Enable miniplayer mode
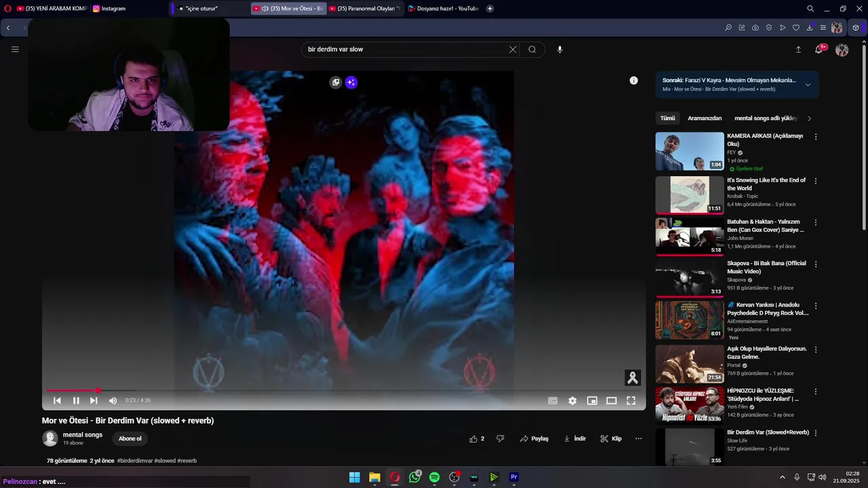Viewport: 868px width, 488px height. pyautogui.click(x=592, y=401)
